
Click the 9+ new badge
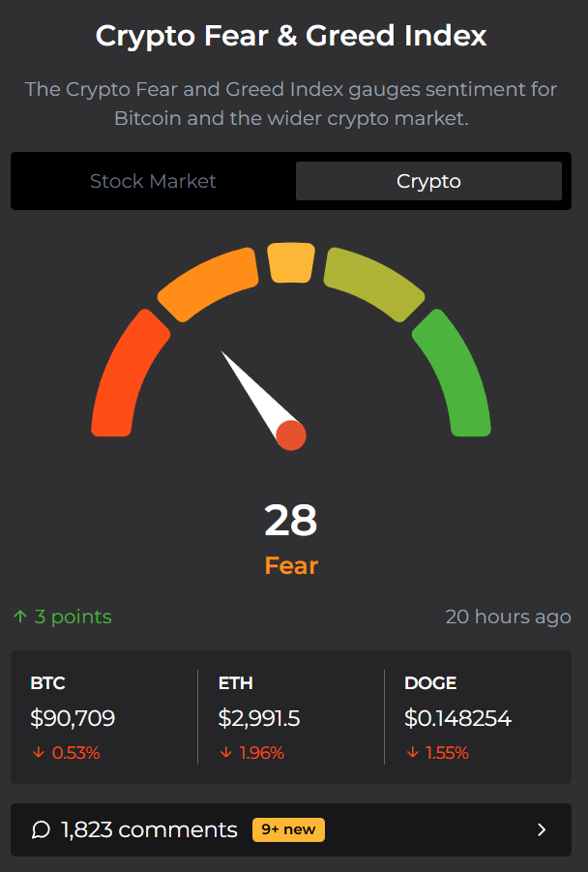[288, 829]
